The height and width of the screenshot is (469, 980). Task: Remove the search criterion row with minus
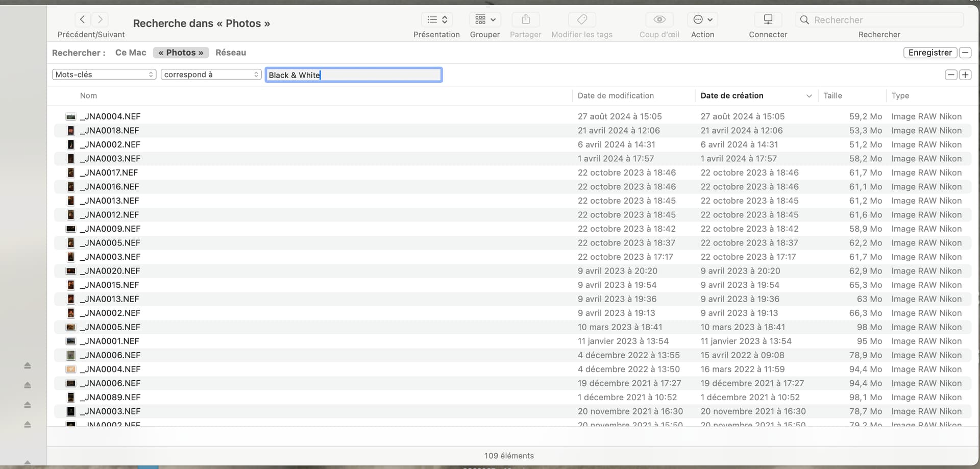(950, 75)
